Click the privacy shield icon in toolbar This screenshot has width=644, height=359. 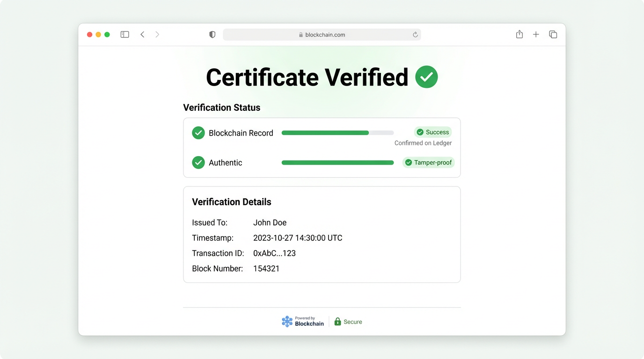click(x=212, y=34)
